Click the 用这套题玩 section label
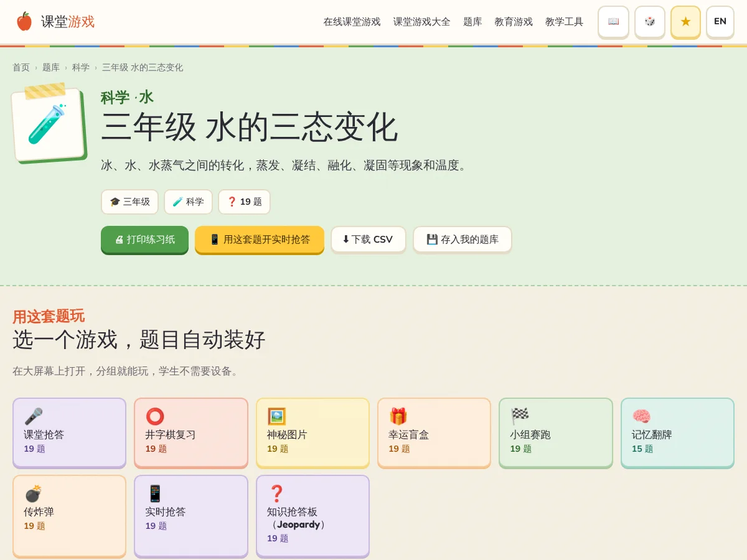 tap(49, 316)
